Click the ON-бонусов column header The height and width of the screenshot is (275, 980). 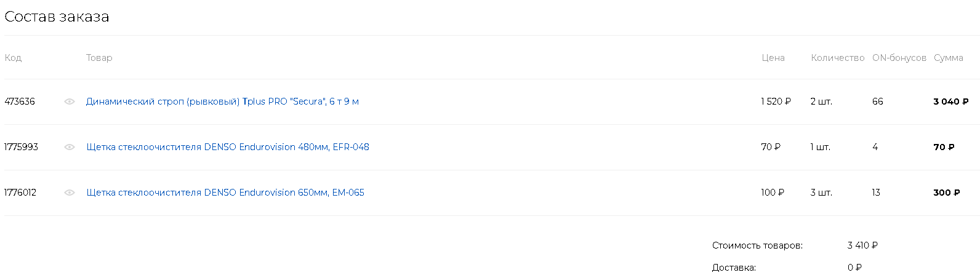click(899, 58)
